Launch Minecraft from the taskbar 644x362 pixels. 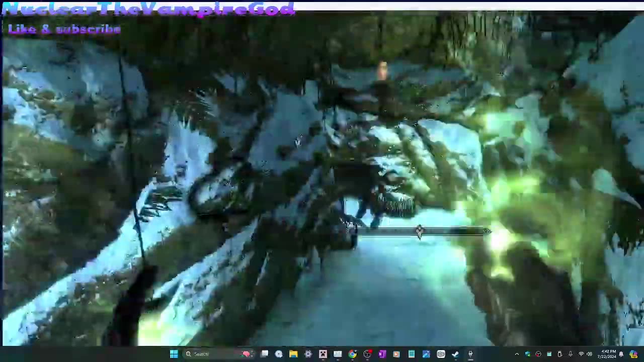pyautogui.click(x=323, y=354)
